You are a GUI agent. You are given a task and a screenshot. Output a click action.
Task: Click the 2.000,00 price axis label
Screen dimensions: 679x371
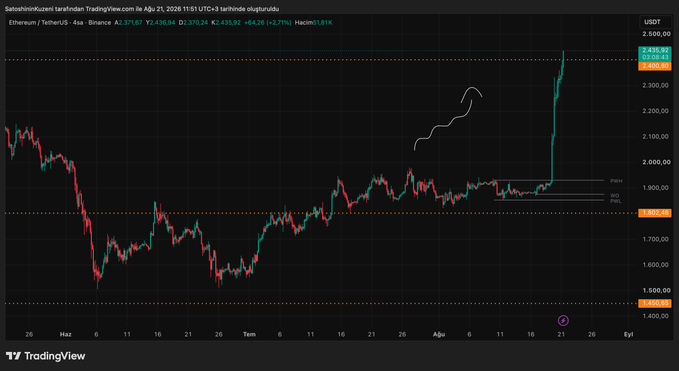coord(656,162)
